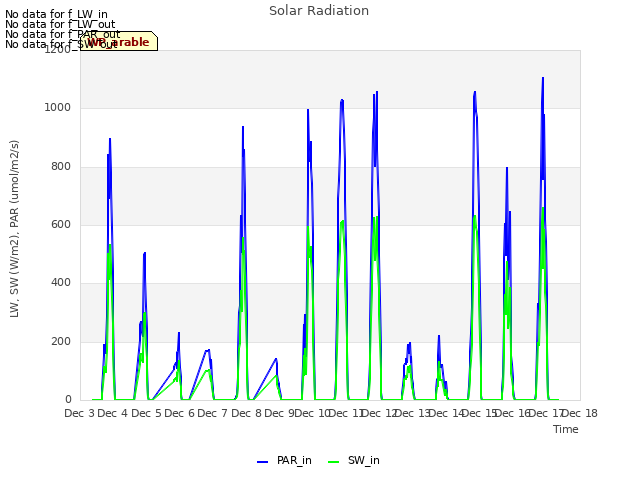Viewport: 640px width, 480px height.
Task: Click the 400 y-axis tick label
Action: point(61,282)
